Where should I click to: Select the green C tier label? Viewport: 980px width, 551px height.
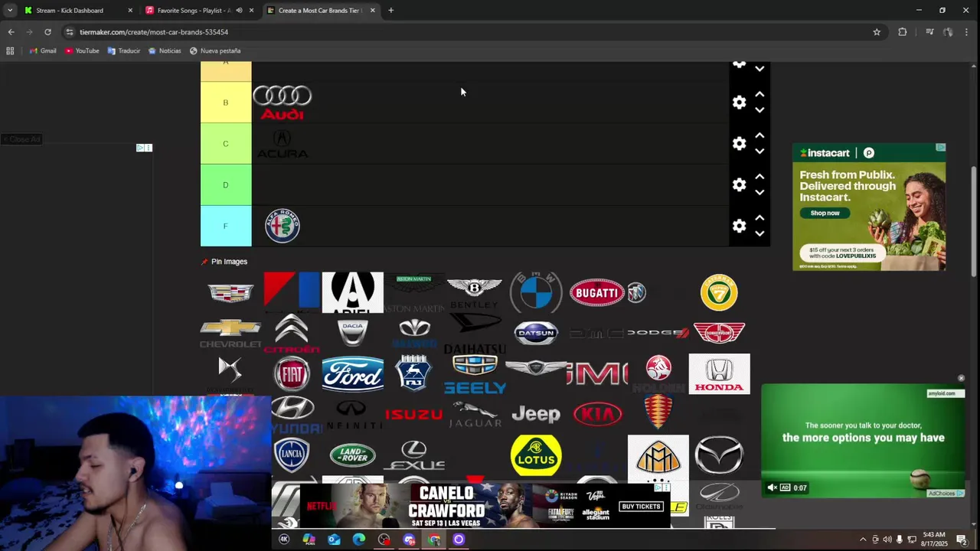point(226,144)
